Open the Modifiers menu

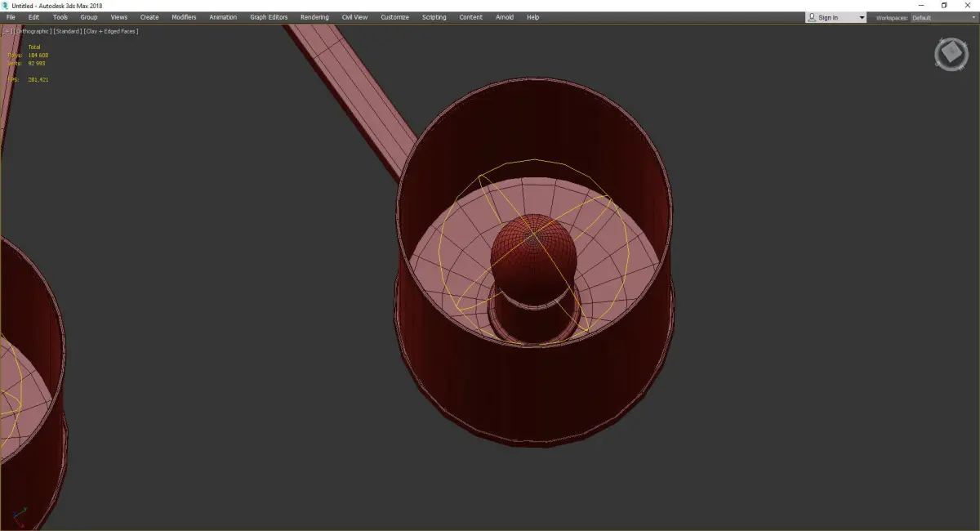(x=184, y=17)
